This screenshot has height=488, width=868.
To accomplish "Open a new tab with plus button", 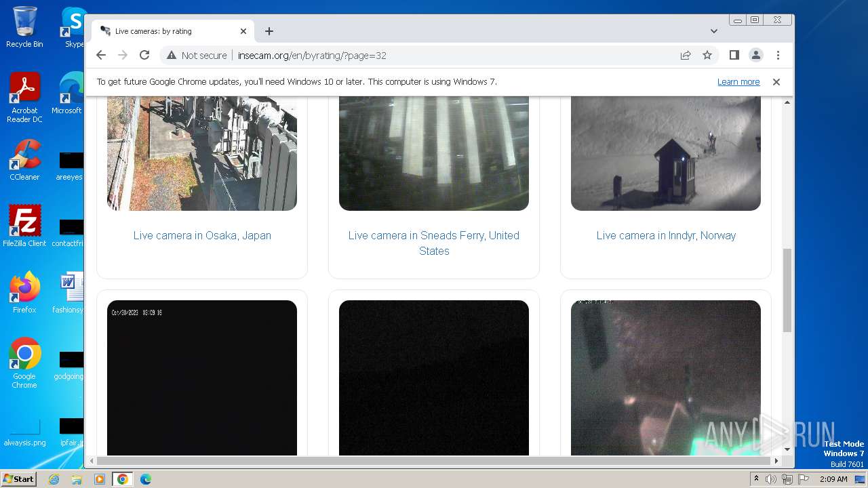I will tap(269, 31).
